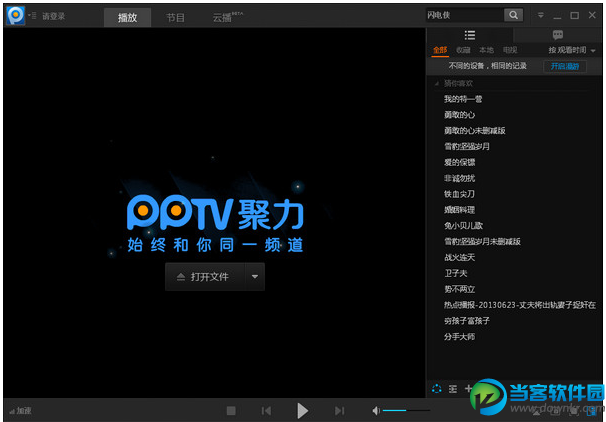Select the 本地 filter tab
This screenshot has height=422, width=606.
(x=486, y=50)
